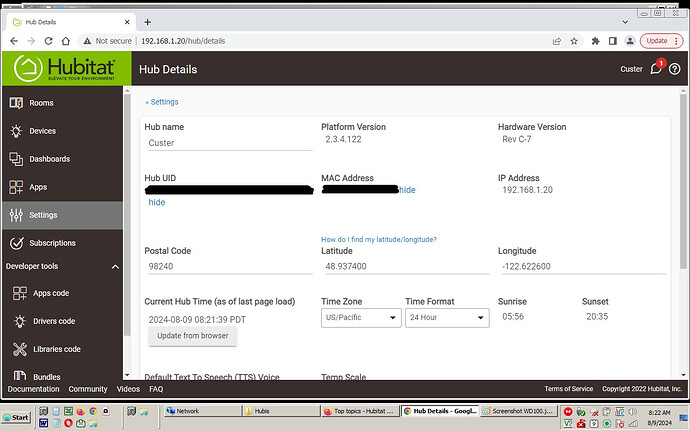
Task: Open tab search chevron
Action: click(x=625, y=22)
